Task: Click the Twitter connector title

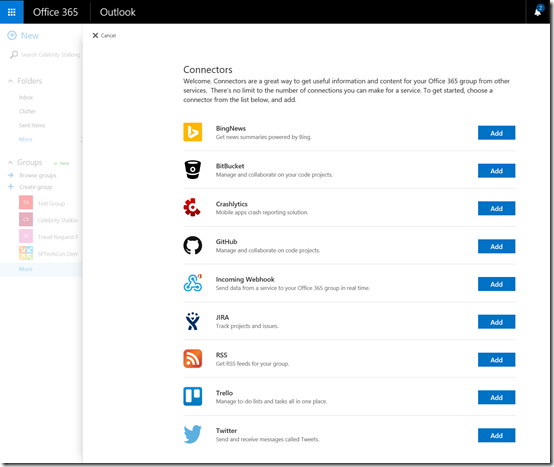Action: tap(226, 431)
